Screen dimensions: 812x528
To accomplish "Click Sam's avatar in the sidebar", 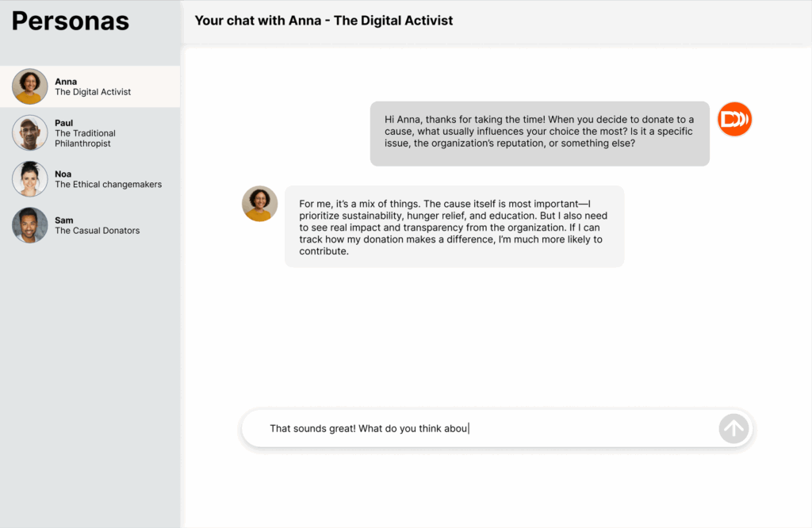I will pos(30,225).
